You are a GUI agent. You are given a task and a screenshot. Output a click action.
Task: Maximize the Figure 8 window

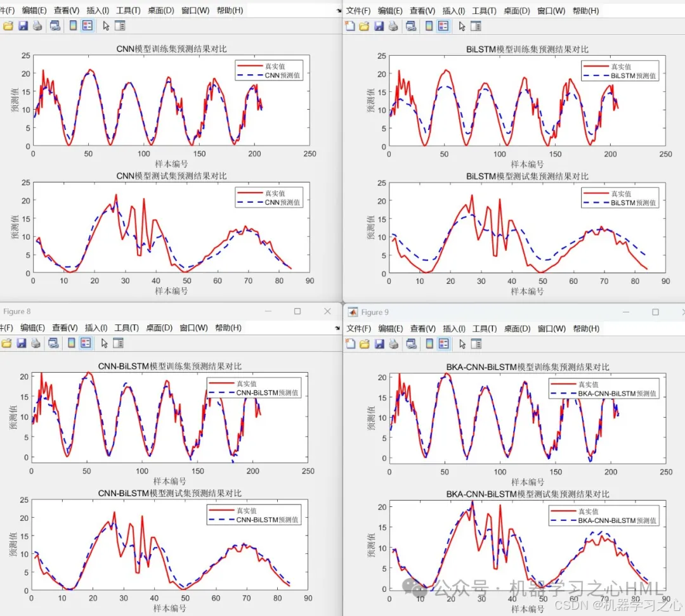pos(297,311)
